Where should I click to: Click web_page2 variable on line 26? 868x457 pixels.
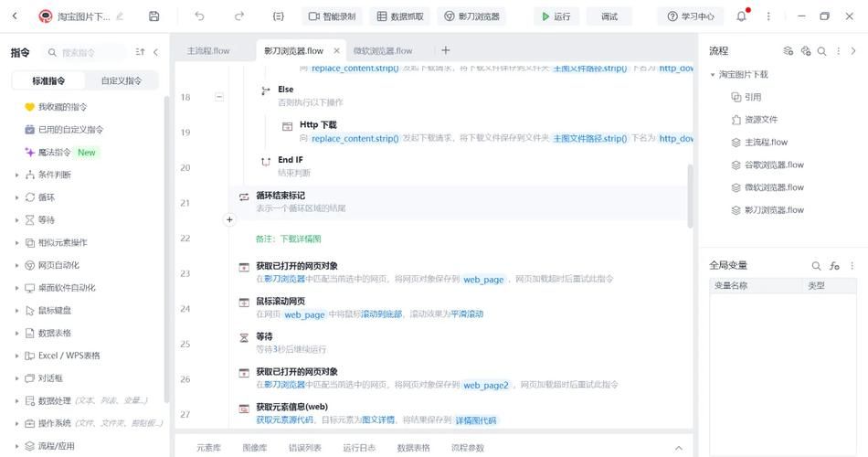tap(486, 385)
